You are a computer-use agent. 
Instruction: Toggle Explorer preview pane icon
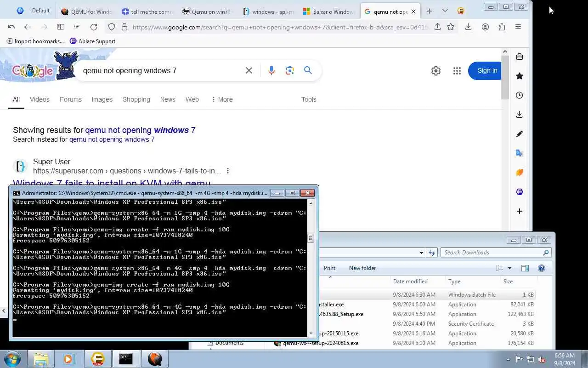pyautogui.click(x=525, y=268)
